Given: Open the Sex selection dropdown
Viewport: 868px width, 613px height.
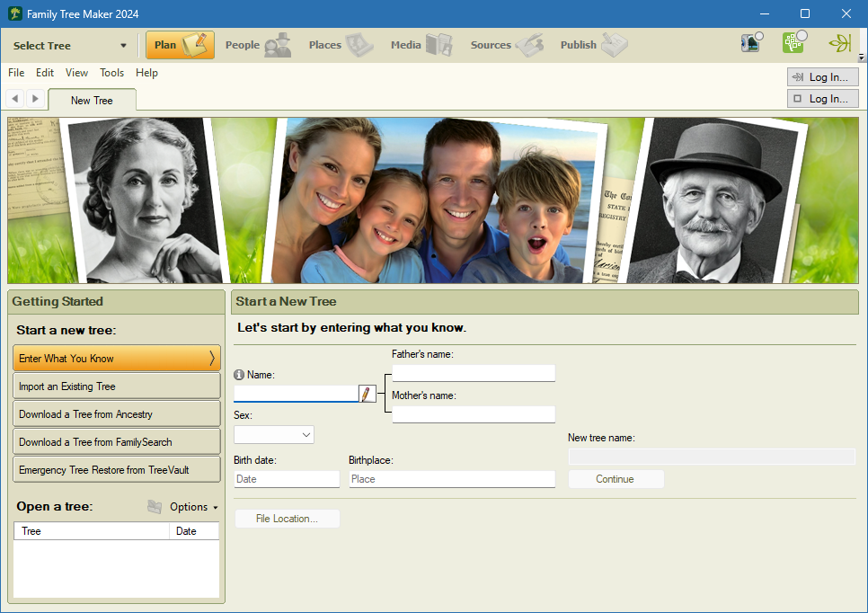Looking at the screenshot, I should coord(273,434).
